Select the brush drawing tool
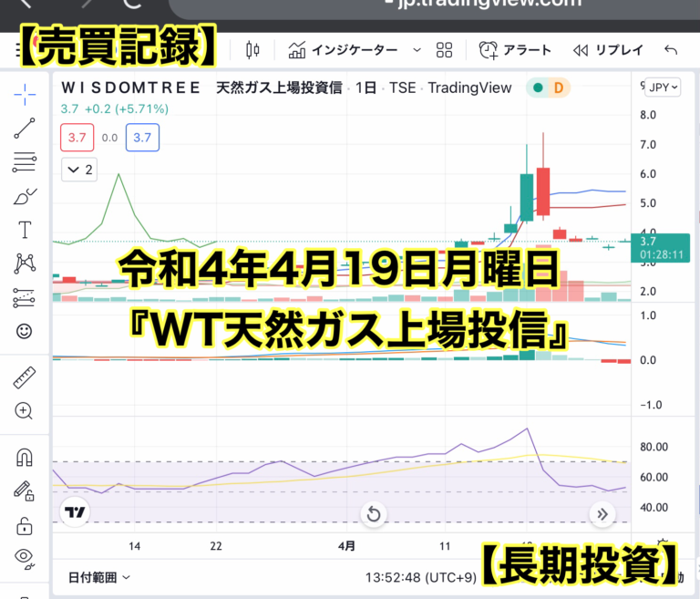The image size is (700, 599). (x=25, y=196)
